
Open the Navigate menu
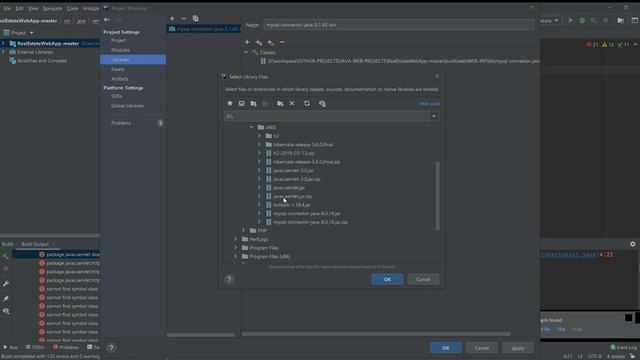tap(52, 8)
